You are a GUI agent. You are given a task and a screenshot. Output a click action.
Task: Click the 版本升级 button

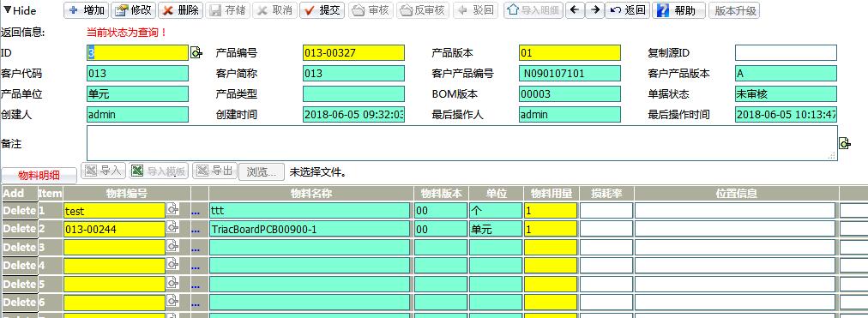pos(734,10)
